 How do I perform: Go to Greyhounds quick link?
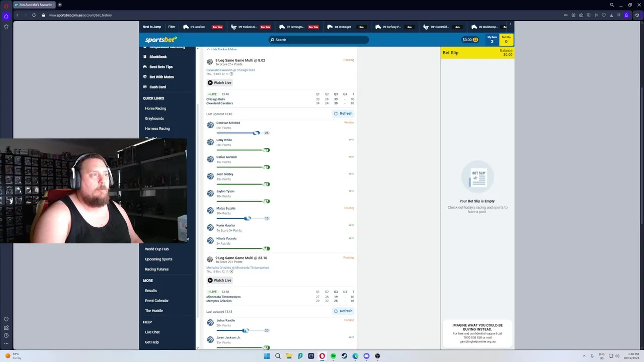click(x=154, y=118)
